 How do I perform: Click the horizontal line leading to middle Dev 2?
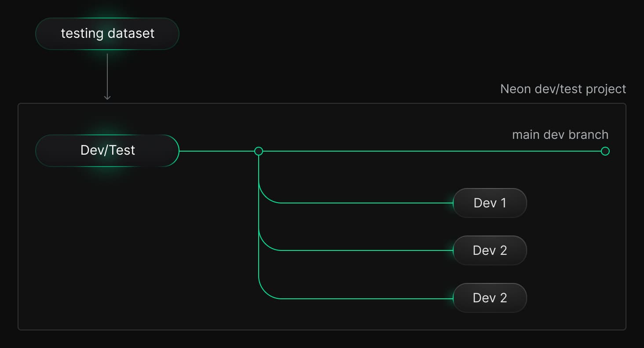365,250
